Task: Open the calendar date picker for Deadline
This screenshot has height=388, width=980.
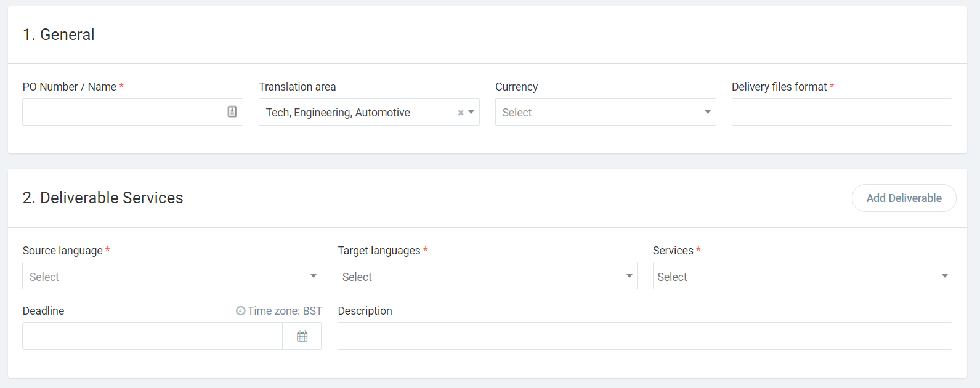Action: (302, 336)
